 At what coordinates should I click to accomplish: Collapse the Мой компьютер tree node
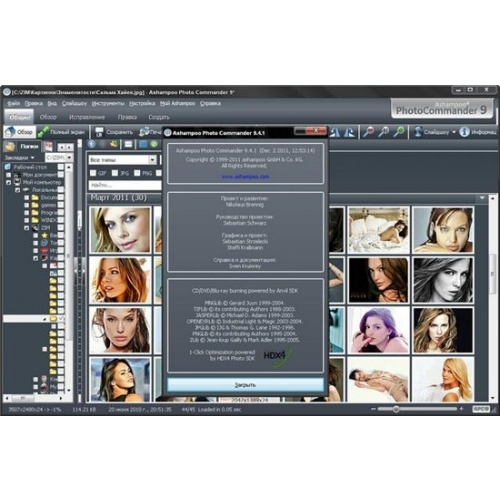click(x=9, y=182)
